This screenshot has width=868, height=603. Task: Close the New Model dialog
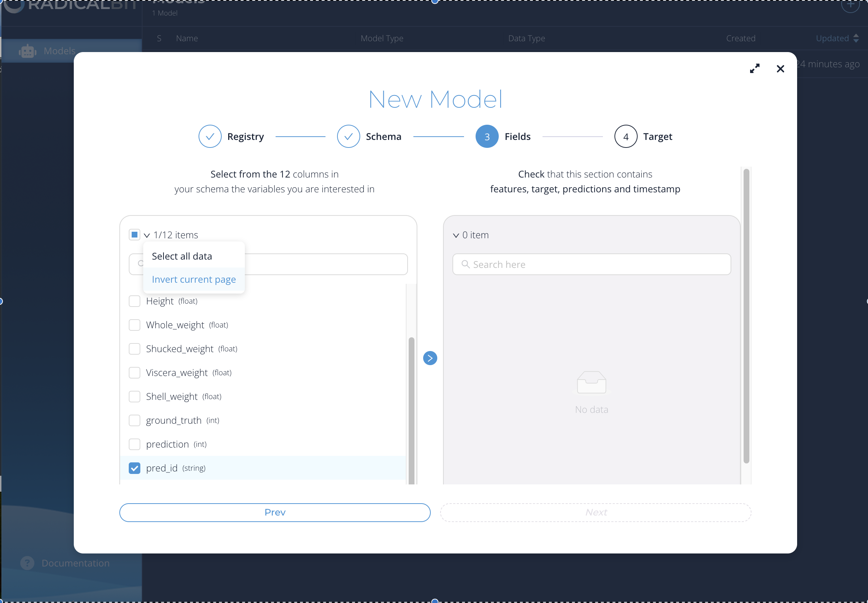tap(780, 69)
